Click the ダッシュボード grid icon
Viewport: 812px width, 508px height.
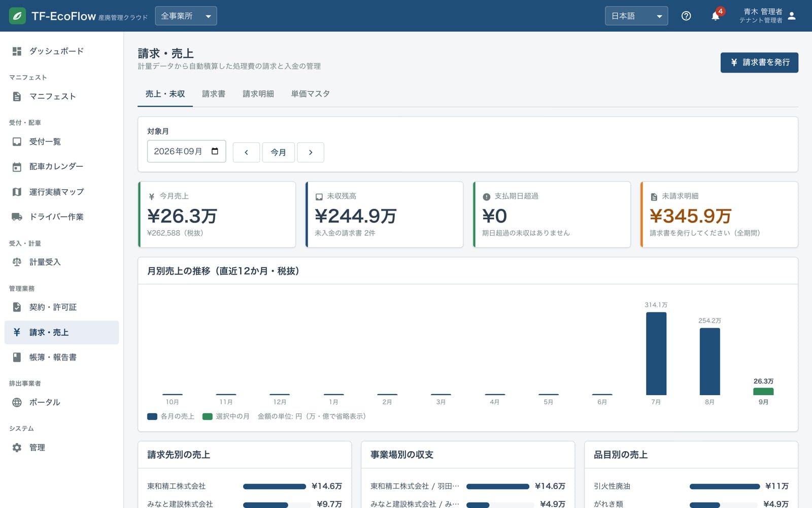coord(17,51)
